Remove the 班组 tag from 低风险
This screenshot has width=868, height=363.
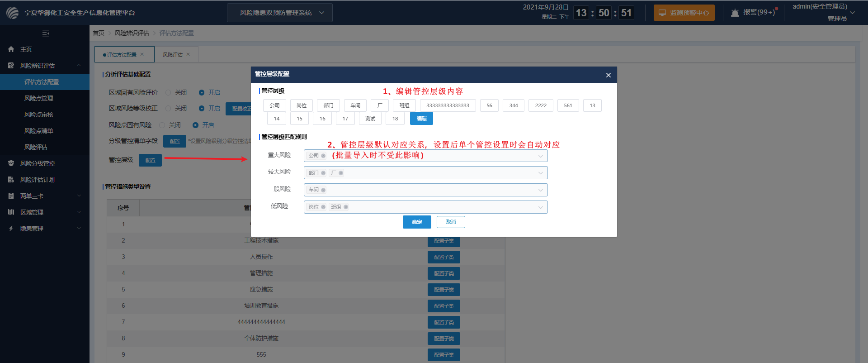346,207
